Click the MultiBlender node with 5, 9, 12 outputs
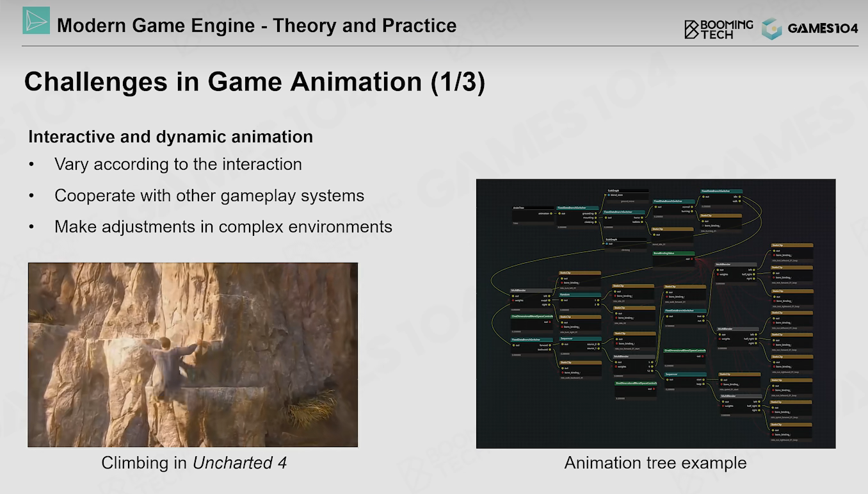Screen dimensions: 868x494 tap(634, 366)
